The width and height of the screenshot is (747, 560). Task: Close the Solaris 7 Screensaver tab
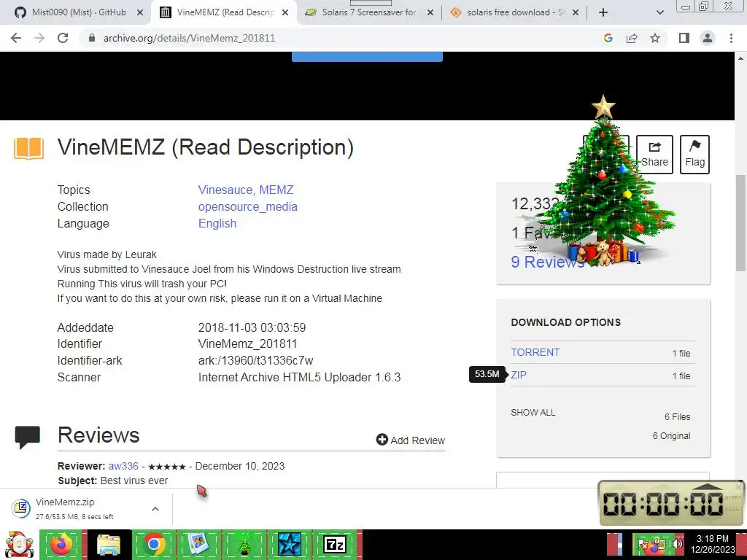click(430, 12)
